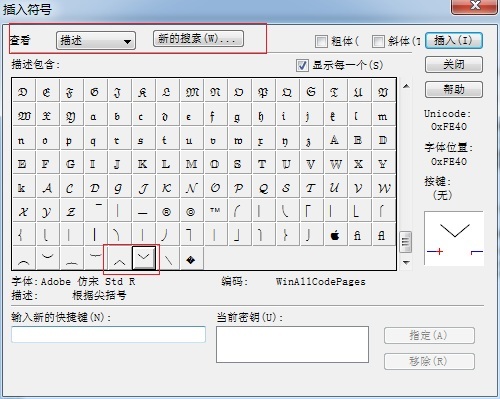Close the 插入符号 dialog window
Screen dimensions: 500x399
point(474,6)
